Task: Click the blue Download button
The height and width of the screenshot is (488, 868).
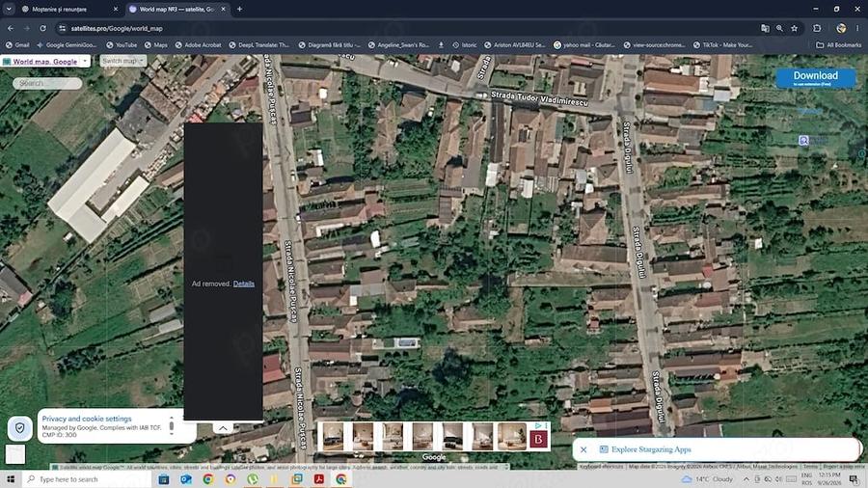Action: [x=815, y=77]
